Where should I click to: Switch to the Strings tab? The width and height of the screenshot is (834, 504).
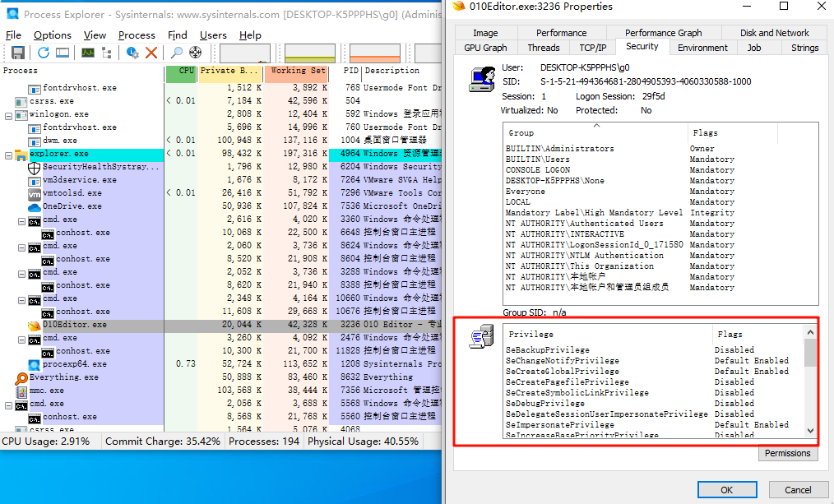coord(804,48)
